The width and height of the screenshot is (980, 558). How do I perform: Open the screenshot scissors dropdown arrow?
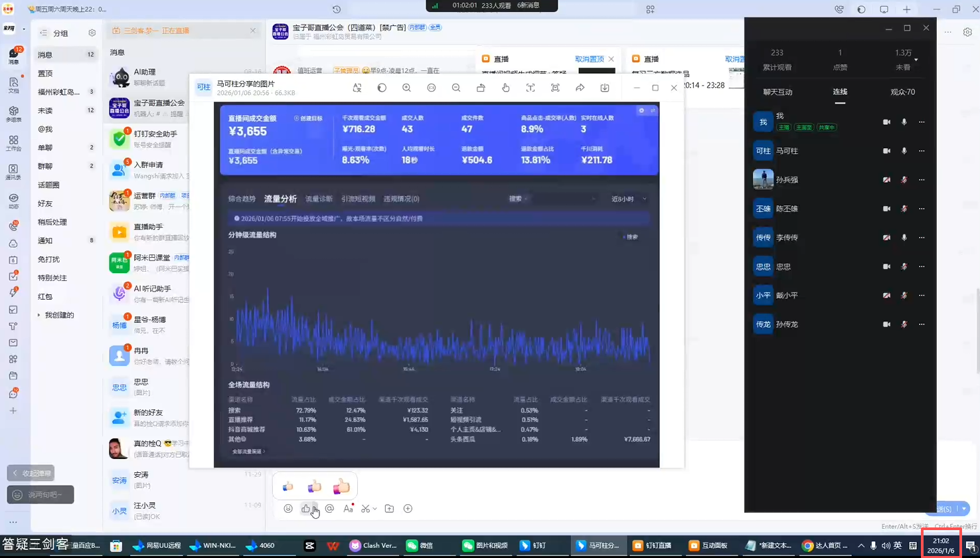click(x=375, y=509)
